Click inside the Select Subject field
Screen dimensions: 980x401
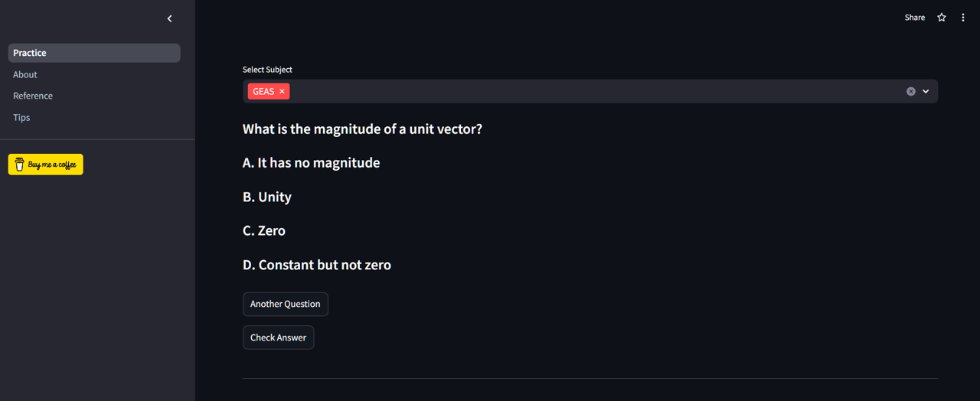pos(590,91)
